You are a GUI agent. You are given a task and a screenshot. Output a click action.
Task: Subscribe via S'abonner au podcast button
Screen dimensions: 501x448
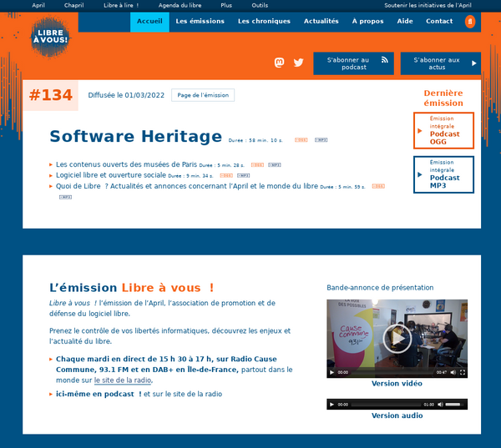pos(353,63)
